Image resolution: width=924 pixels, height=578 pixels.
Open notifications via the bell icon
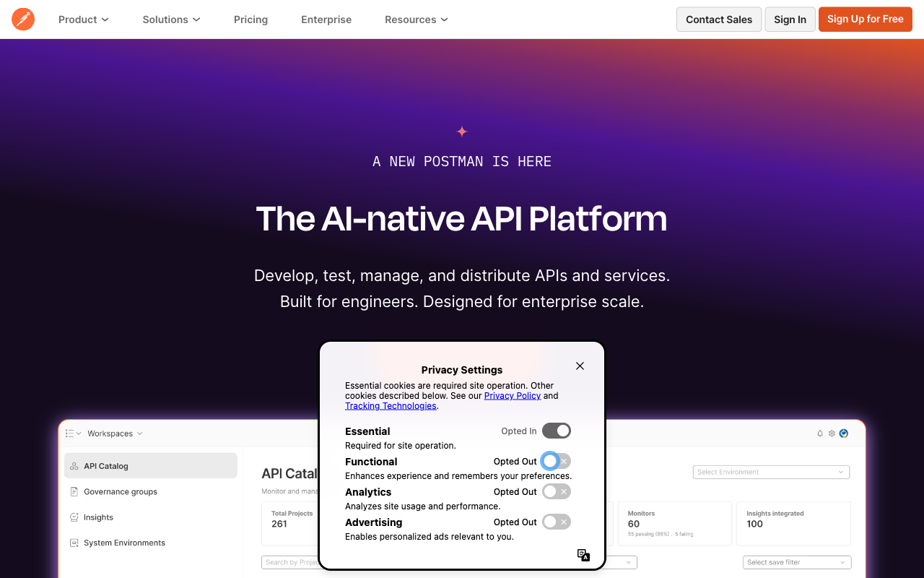point(820,433)
